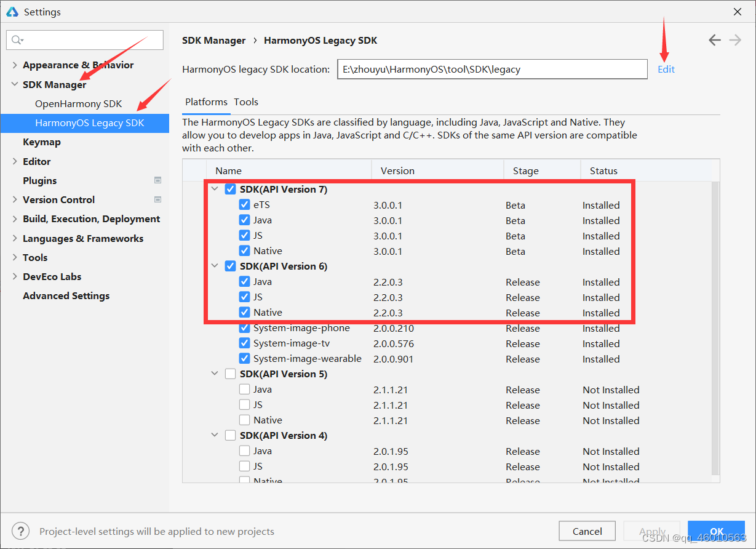Viewport: 756px width, 549px height.
Task: Close the Settings dialog window
Action: [738, 12]
